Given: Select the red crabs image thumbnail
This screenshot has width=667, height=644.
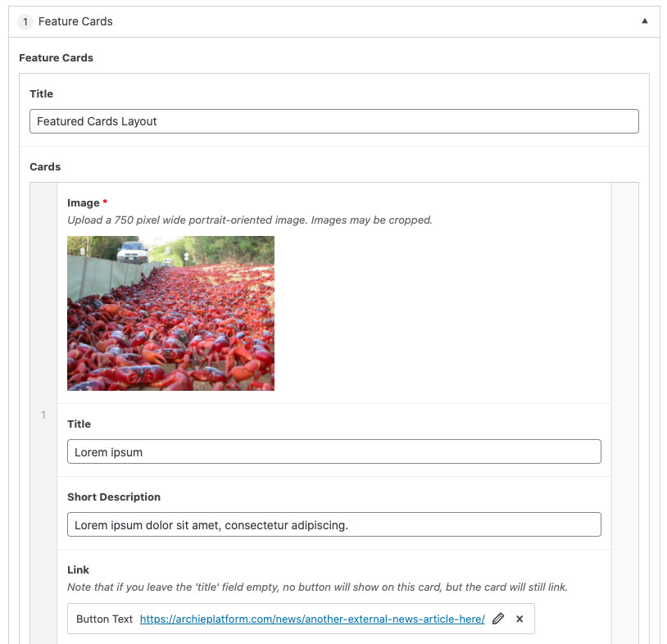Looking at the screenshot, I should [170, 313].
